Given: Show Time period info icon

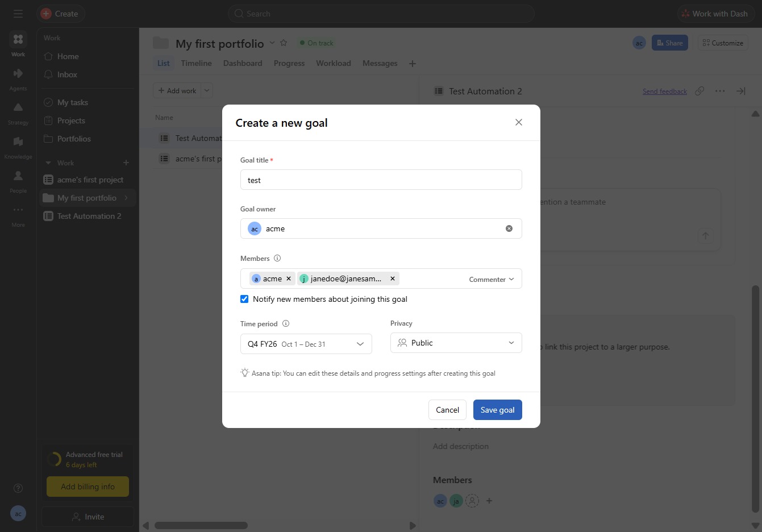Looking at the screenshot, I should click(286, 323).
